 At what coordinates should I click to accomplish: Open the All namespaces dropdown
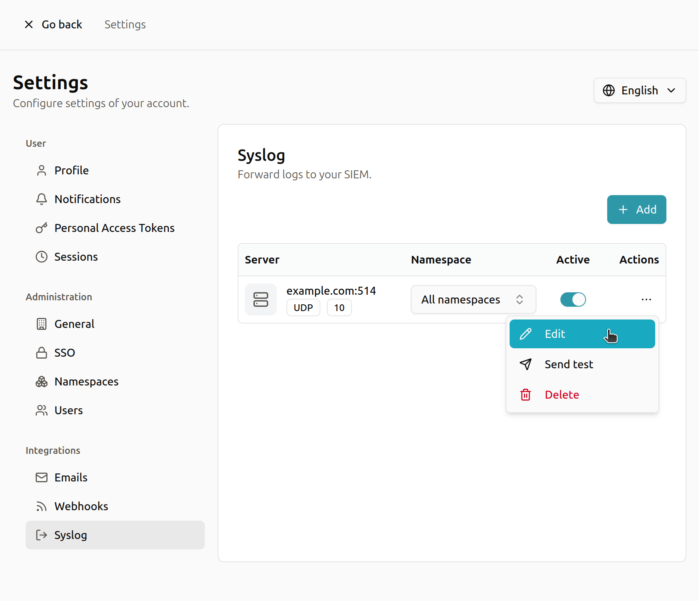(473, 300)
